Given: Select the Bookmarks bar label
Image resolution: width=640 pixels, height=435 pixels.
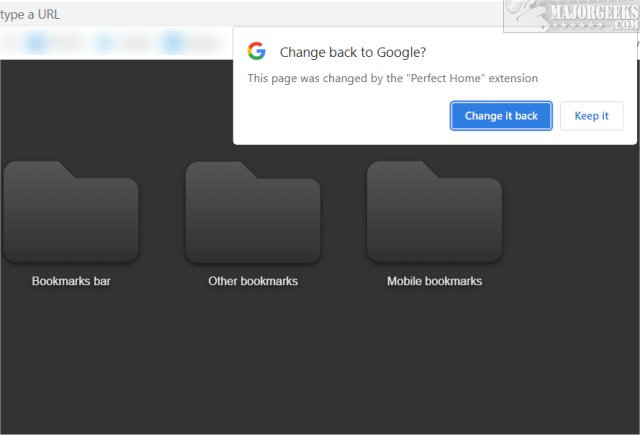Looking at the screenshot, I should (x=71, y=281).
